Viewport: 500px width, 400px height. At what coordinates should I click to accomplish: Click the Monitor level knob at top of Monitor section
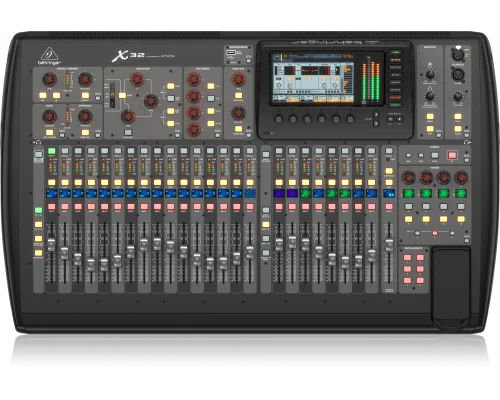(x=430, y=74)
